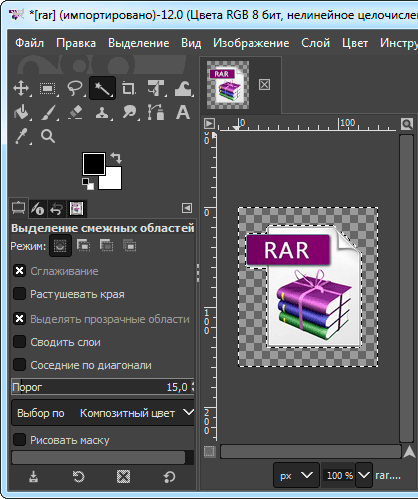Select the Unified Transform tool
418x499 pixels.
click(x=156, y=89)
